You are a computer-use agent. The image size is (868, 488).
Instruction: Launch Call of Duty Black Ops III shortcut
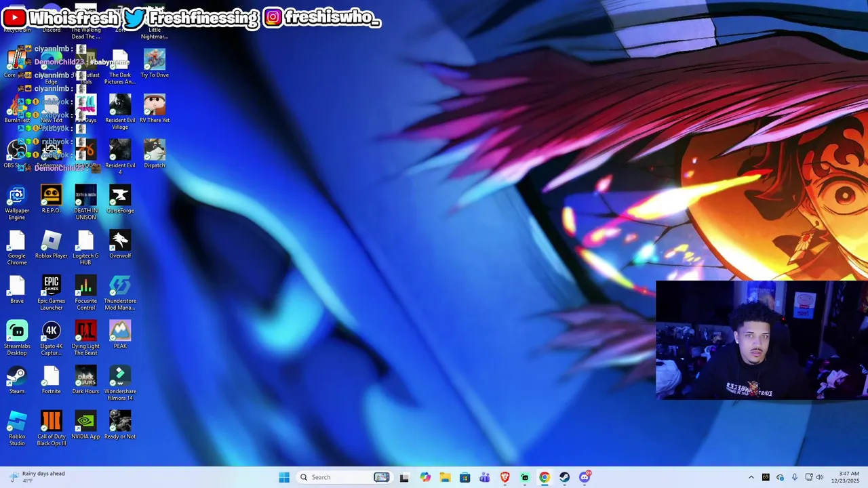click(51, 429)
